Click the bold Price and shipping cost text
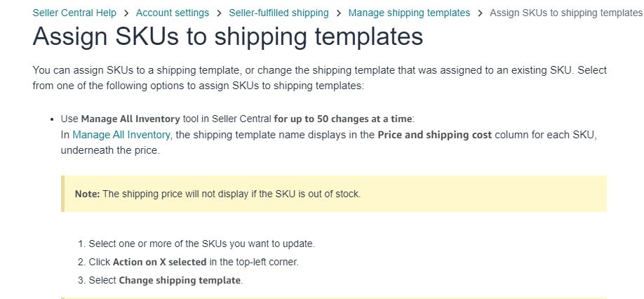Image resolution: width=644 pixels, height=299 pixels. [434, 135]
